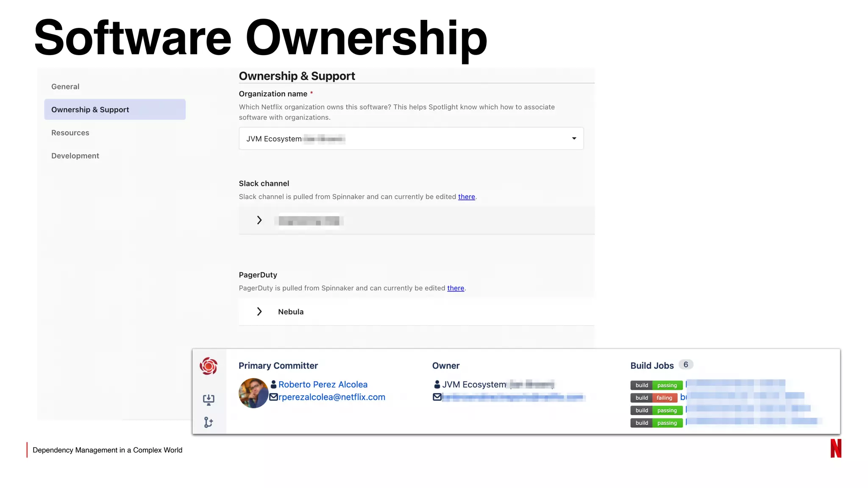
Task: Click the dropdown arrow in JVM Ecosystem field
Action: [574, 139]
